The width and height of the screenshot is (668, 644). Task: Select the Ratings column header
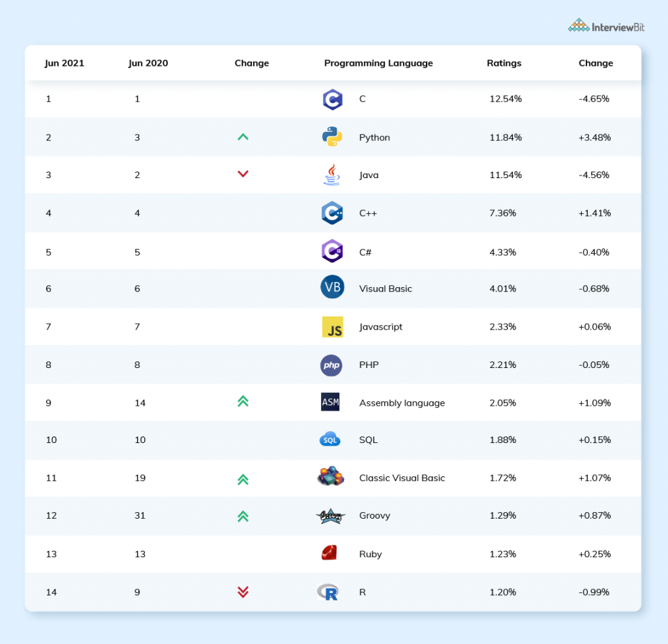tap(504, 63)
